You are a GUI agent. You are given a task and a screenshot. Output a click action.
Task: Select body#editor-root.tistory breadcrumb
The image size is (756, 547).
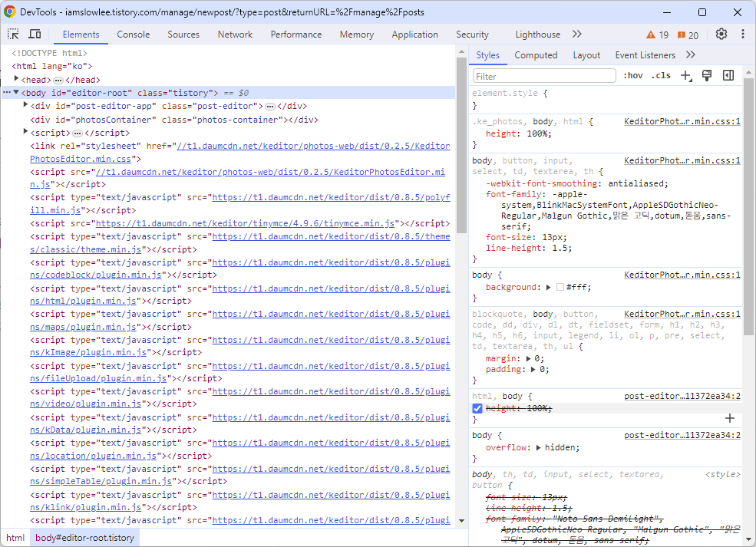click(85, 538)
